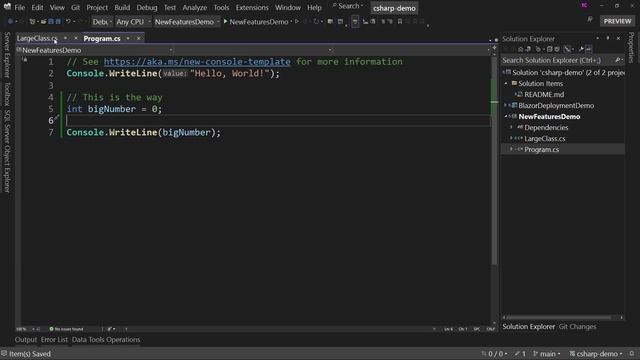The width and height of the screenshot is (640, 360).
Task: Click the Solution Explorer horizontal scrollbar
Action: pos(559,318)
